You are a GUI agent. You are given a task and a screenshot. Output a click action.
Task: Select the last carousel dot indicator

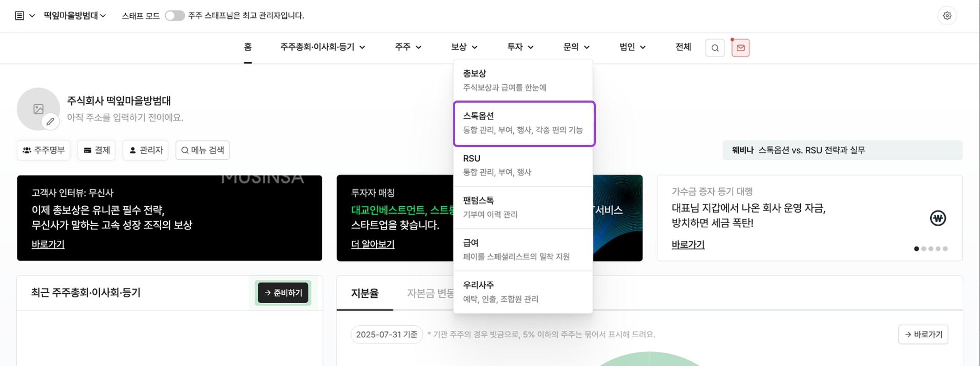pos(945,249)
